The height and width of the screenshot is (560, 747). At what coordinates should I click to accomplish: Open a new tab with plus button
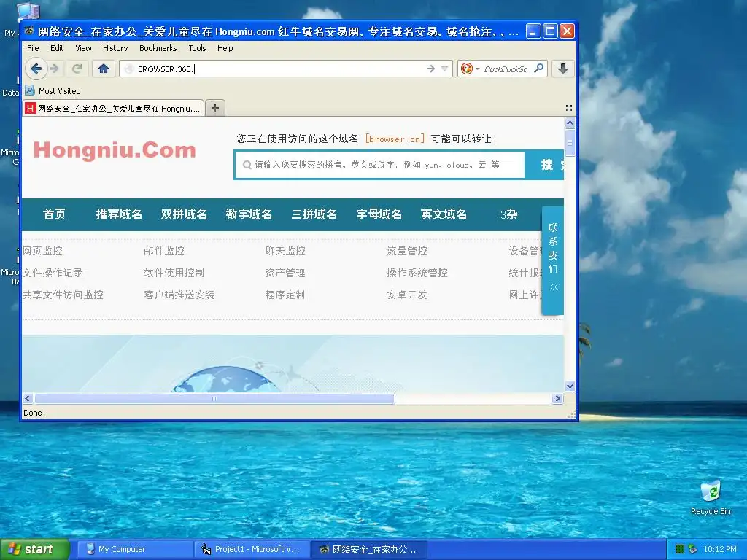click(215, 108)
